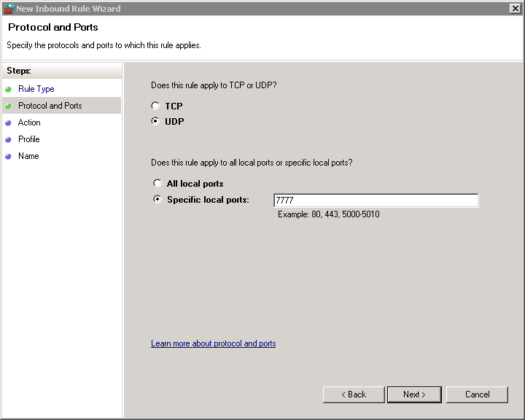
Task: Open the Profile step label
Action: 29,139
